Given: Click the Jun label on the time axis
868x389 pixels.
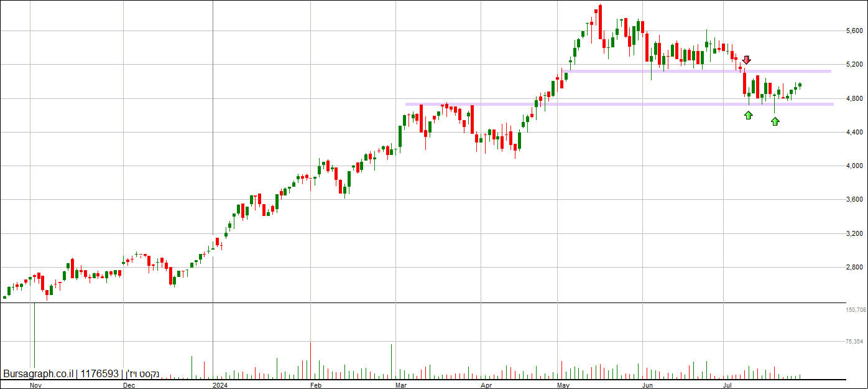Looking at the screenshot, I should point(649,385).
